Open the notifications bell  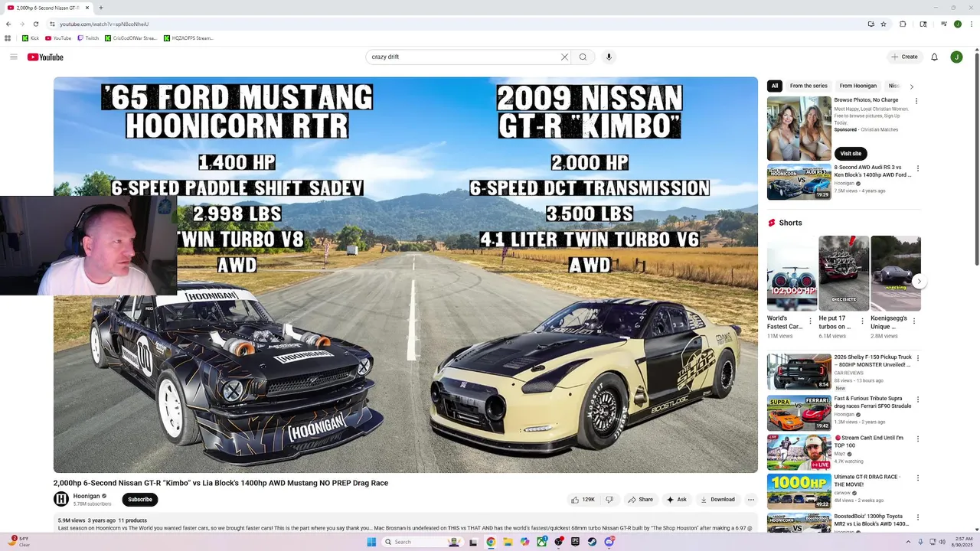click(x=934, y=57)
